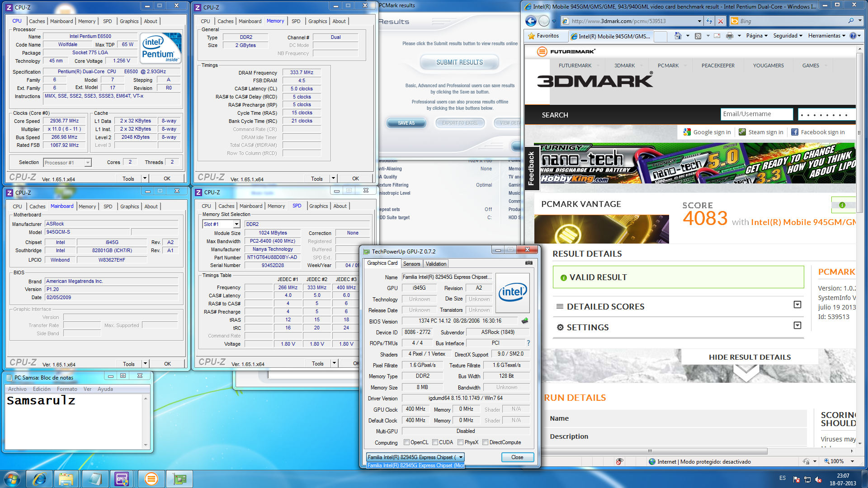Click the Futuremark orange logo icon
This screenshot has height=488, width=868.
pos(542,52)
